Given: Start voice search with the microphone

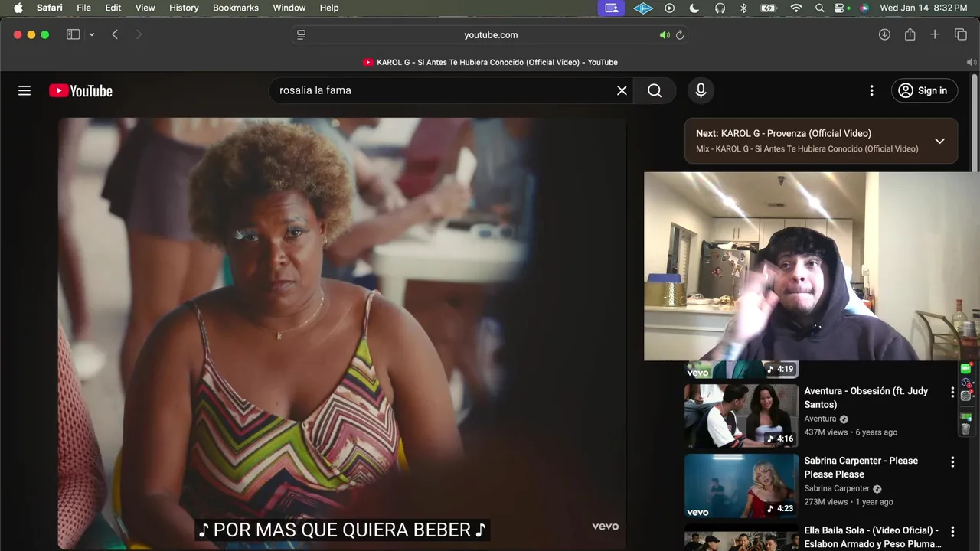Looking at the screenshot, I should 701,90.
